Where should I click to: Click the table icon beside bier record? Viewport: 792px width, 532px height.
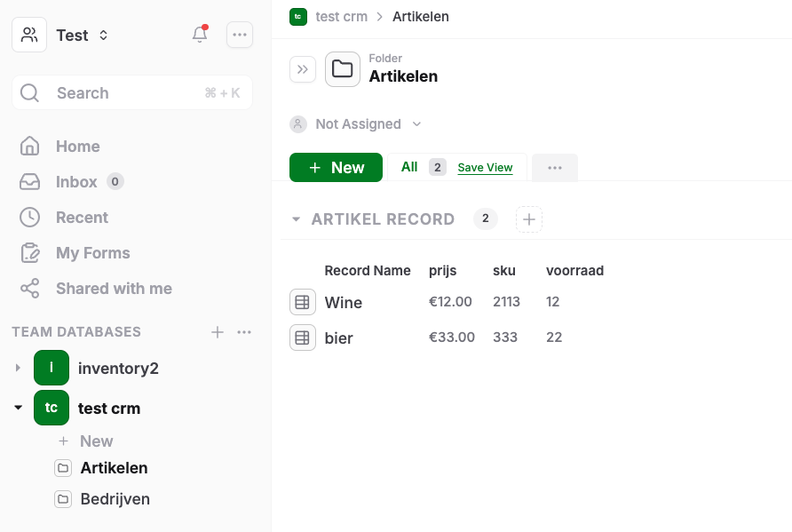(303, 337)
